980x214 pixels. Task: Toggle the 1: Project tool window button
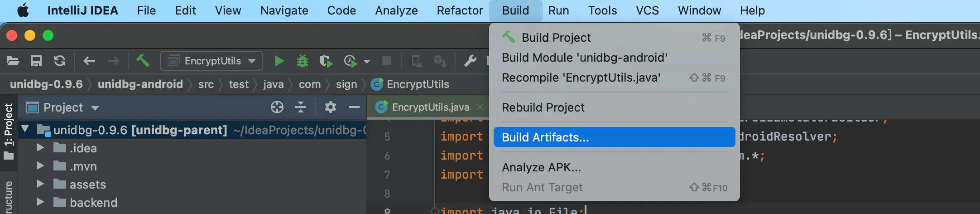[x=9, y=131]
